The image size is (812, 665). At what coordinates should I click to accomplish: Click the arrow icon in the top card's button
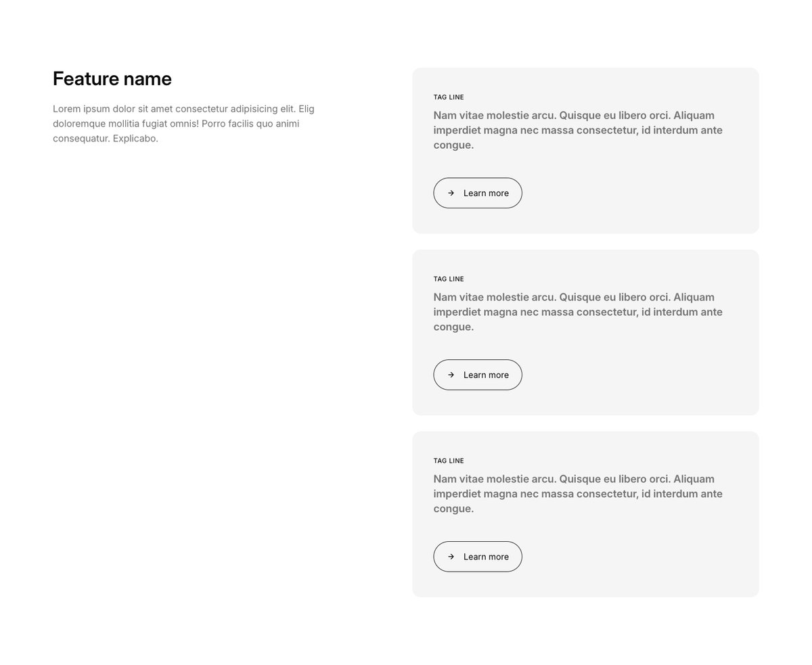tap(451, 193)
